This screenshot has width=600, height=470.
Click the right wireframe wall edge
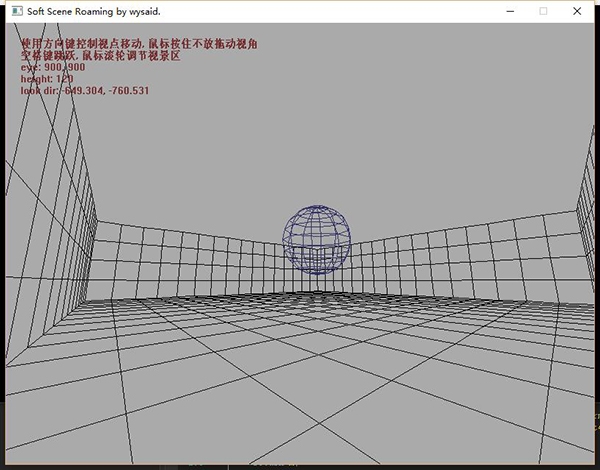(x=586, y=214)
